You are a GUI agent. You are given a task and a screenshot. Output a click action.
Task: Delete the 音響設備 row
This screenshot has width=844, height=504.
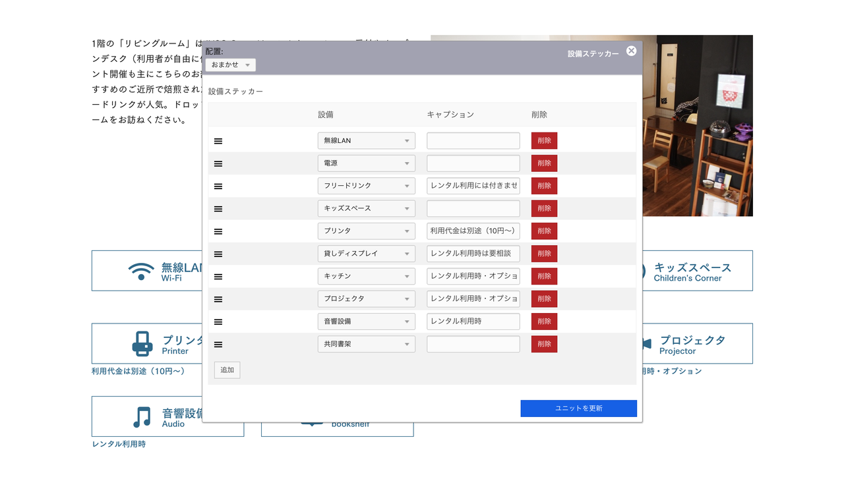coord(544,322)
